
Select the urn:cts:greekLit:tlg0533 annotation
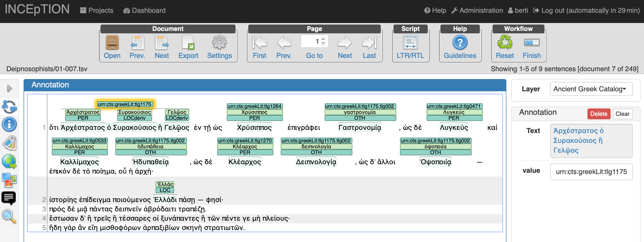tap(79, 140)
